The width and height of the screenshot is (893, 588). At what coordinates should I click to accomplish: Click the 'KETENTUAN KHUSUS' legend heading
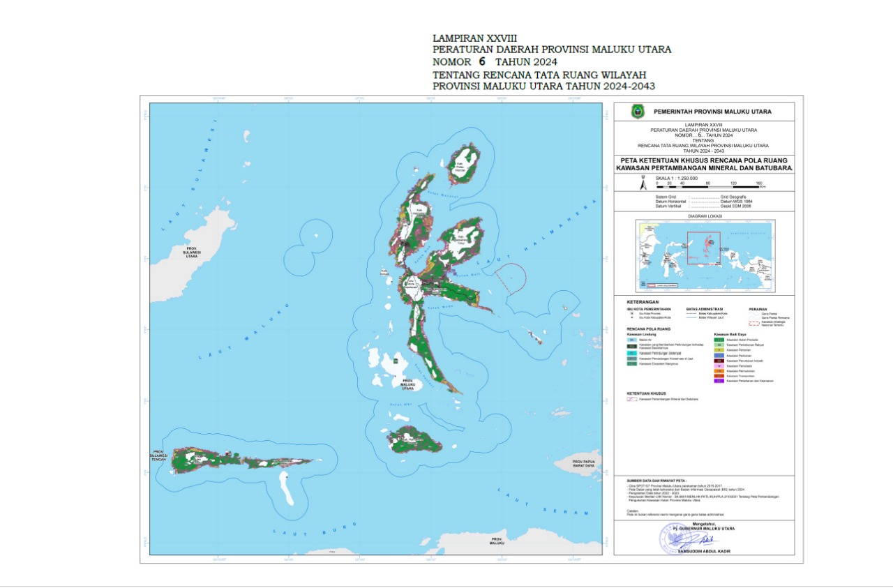tap(646, 393)
